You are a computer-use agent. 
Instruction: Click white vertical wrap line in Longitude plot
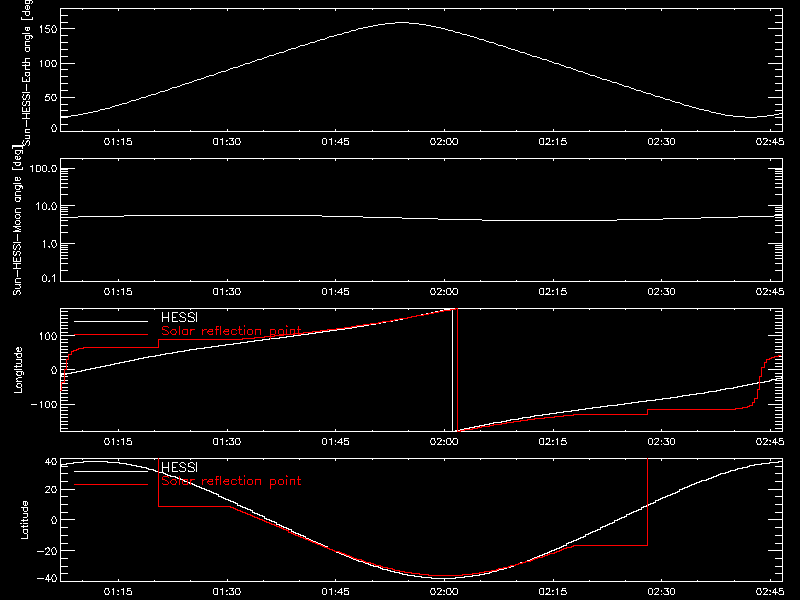[453, 370]
